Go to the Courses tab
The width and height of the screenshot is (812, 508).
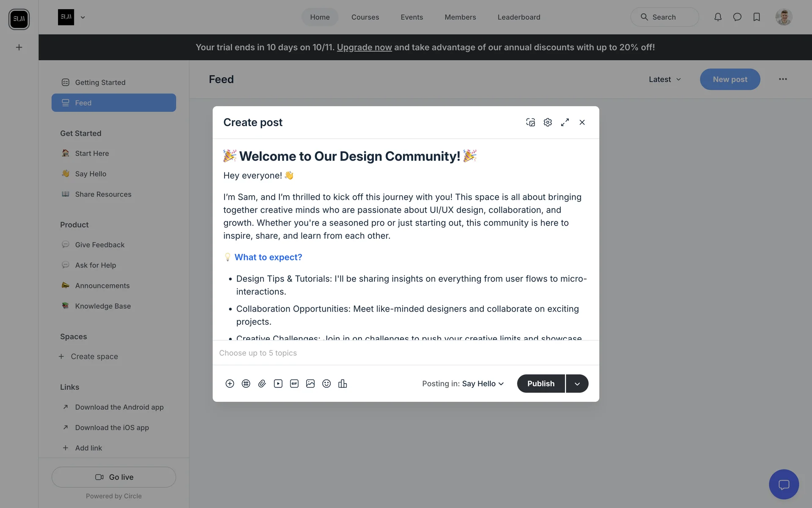tap(365, 17)
